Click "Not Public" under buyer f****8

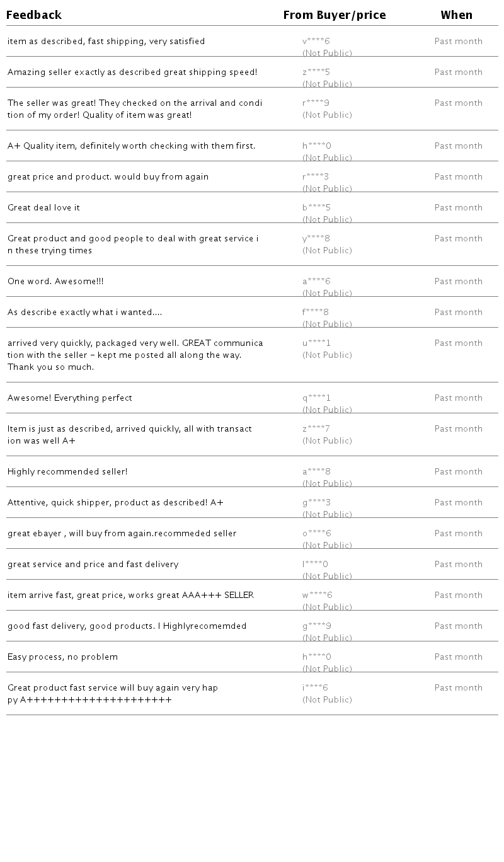tap(327, 324)
